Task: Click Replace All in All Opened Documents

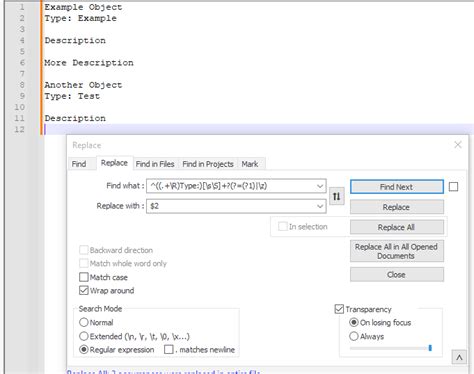Action: pyautogui.click(x=397, y=251)
